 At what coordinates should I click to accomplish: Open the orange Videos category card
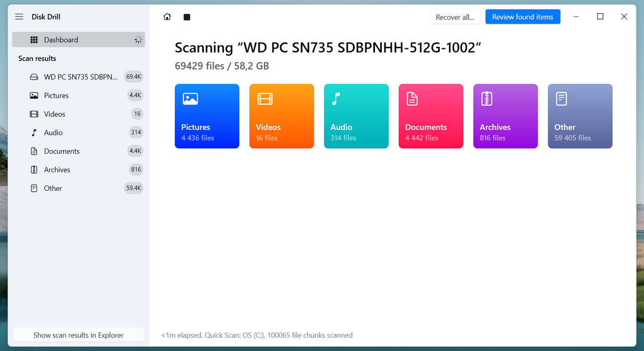point(281,116)
